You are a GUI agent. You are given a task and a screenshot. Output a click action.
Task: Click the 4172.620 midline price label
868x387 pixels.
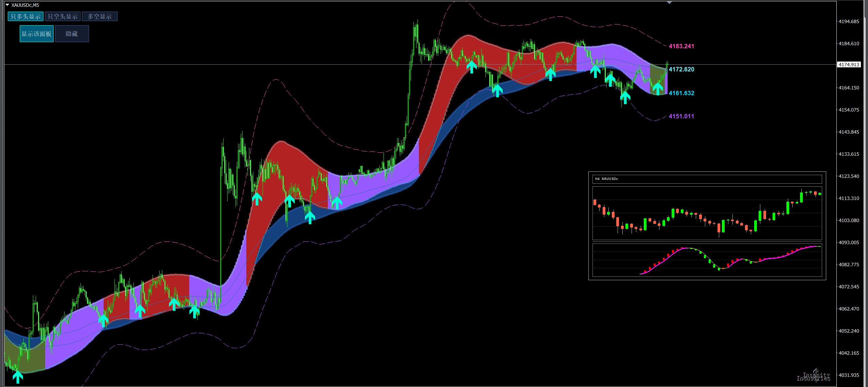point(681,69)
